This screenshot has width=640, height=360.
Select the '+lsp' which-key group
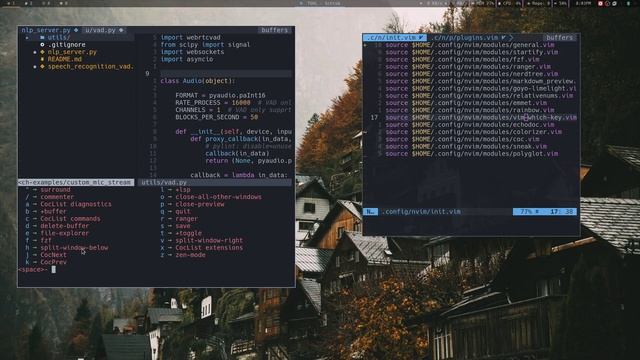(x=183, y=190)
